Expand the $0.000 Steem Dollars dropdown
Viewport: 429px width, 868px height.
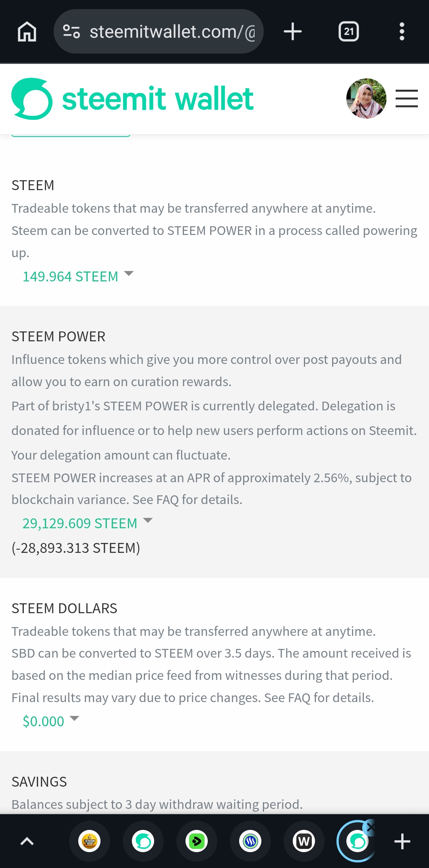(51, 721)
